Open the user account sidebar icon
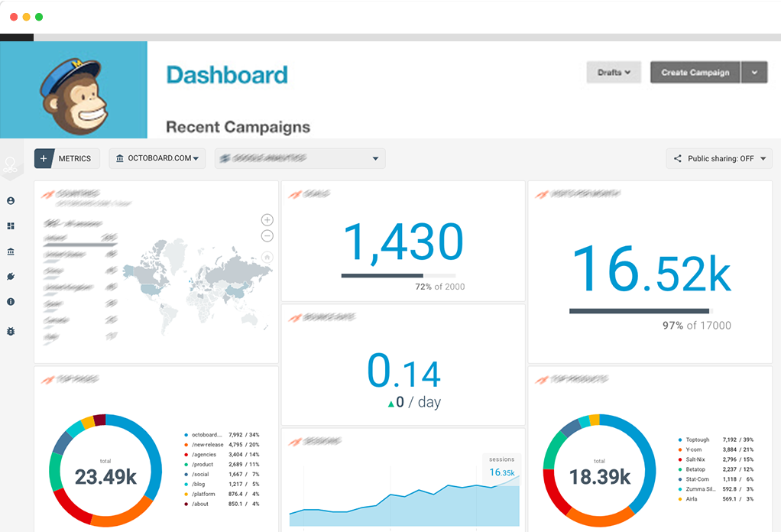781x532 pixels. [x=11, y=201]
